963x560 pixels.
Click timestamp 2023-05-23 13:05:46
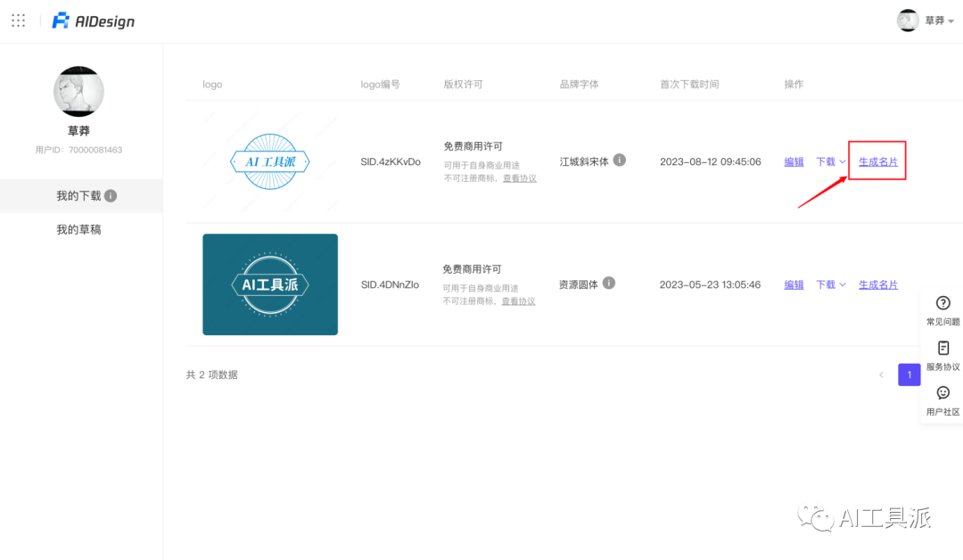pos(710,284)
